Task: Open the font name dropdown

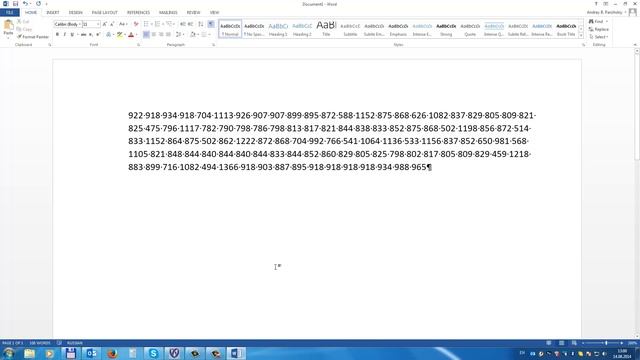Action: 80,24
